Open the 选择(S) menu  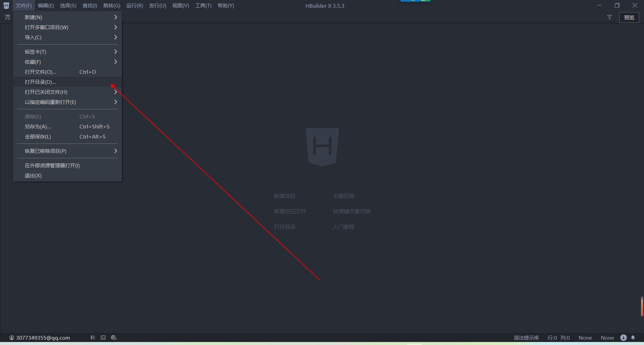[68, 6]
